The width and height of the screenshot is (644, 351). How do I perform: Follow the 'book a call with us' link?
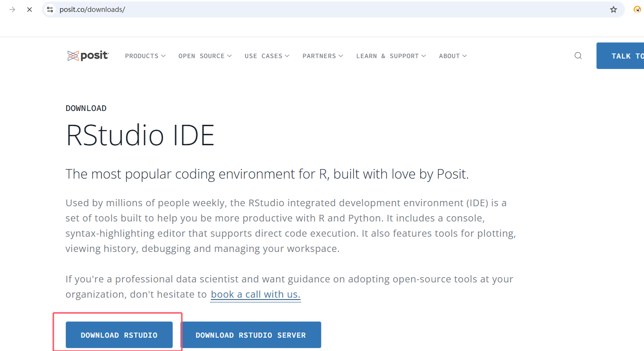click(256, 294)
